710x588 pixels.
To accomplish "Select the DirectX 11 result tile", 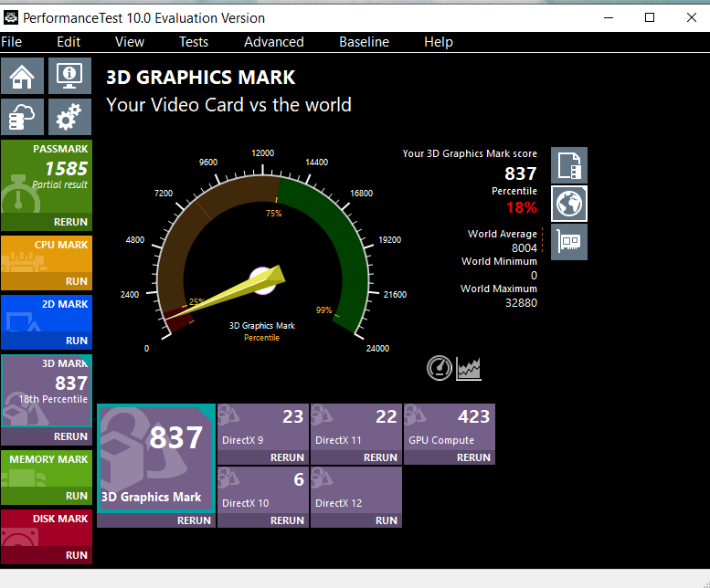I will pos(356,427).
